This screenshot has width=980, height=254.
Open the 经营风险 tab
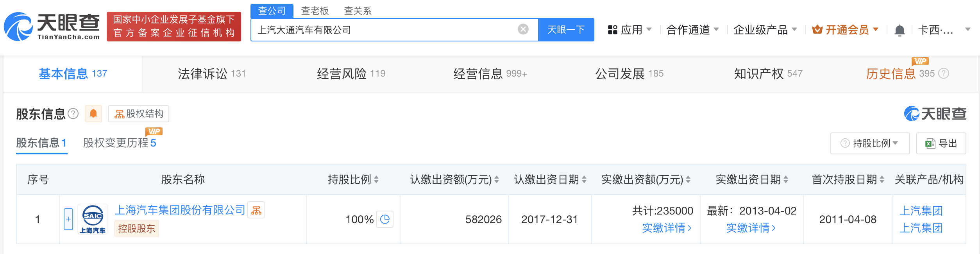[351, 73]
